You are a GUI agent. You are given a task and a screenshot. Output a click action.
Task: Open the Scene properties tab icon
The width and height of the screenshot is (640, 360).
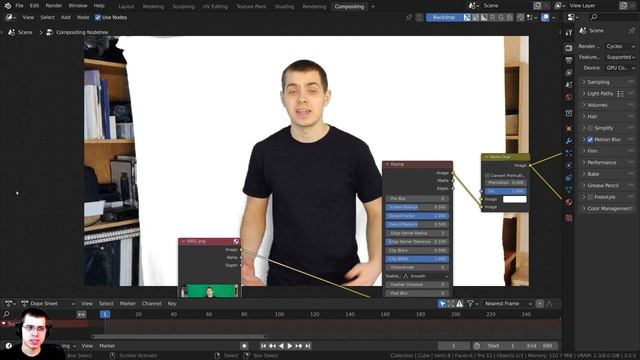tap(569, 85)
